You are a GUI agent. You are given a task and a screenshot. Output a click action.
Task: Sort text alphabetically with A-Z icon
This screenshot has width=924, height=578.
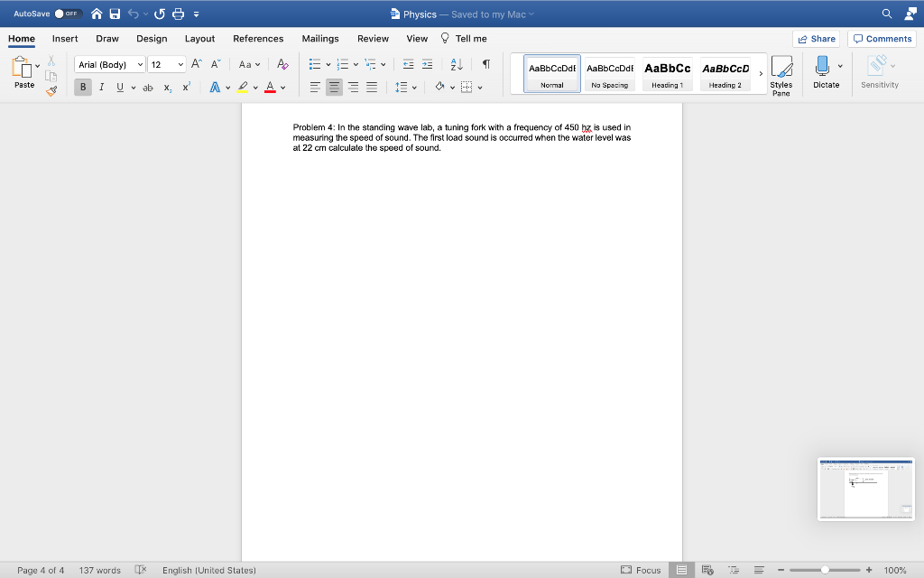click(x=457, y=64)
